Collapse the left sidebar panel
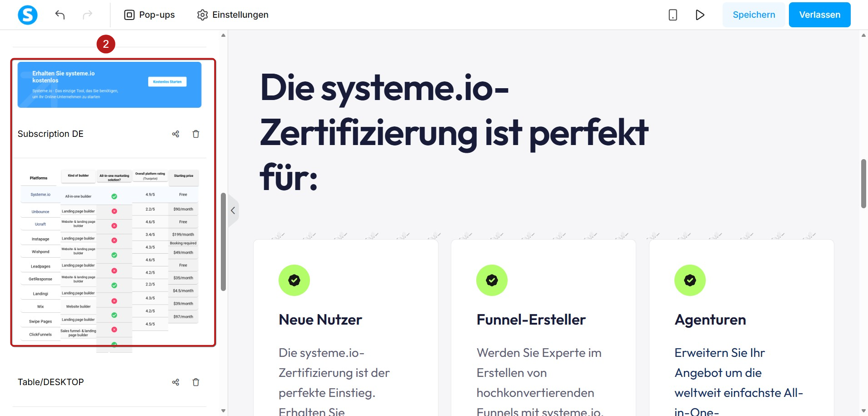The width and height of the screenshot is (868, 416). click(233, 211)
